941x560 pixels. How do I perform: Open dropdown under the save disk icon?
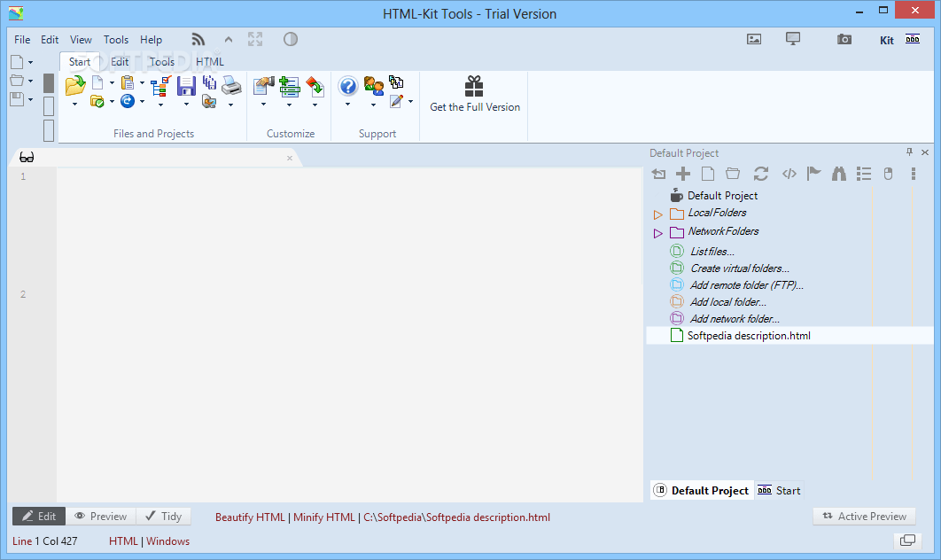click(x=186, y=105)
